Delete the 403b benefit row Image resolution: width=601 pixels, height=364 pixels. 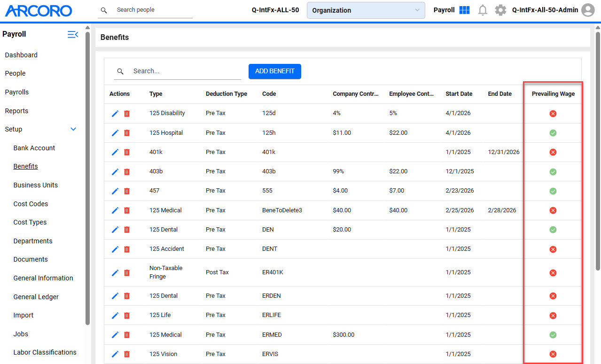(127, 171)
